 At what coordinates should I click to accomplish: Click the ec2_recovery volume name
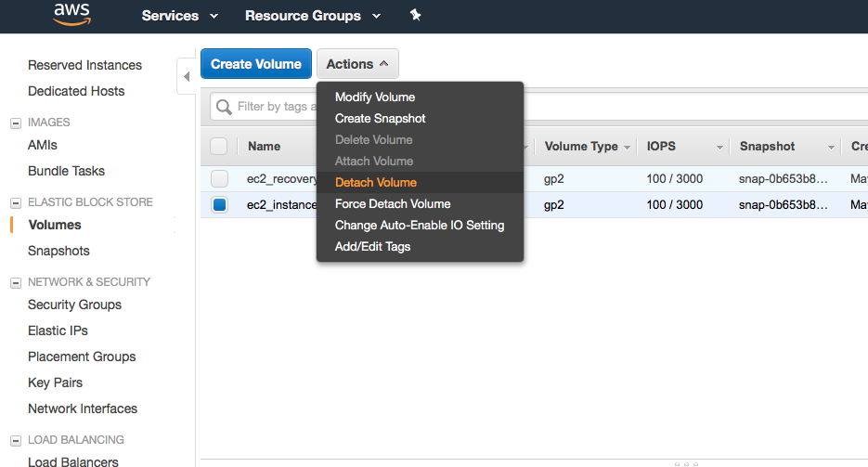(282, 179)
